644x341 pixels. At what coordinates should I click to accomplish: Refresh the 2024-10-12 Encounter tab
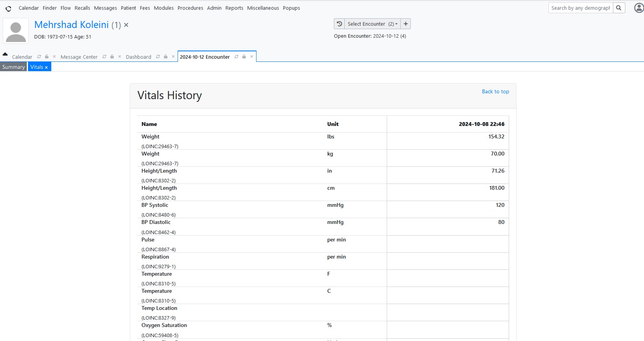point(237,57)
